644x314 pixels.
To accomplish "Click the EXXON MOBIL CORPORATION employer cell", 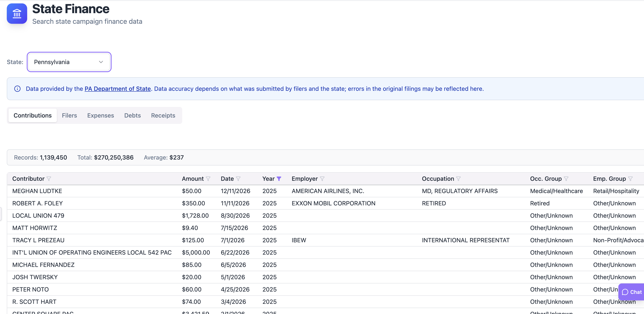I will coord(333,203).
